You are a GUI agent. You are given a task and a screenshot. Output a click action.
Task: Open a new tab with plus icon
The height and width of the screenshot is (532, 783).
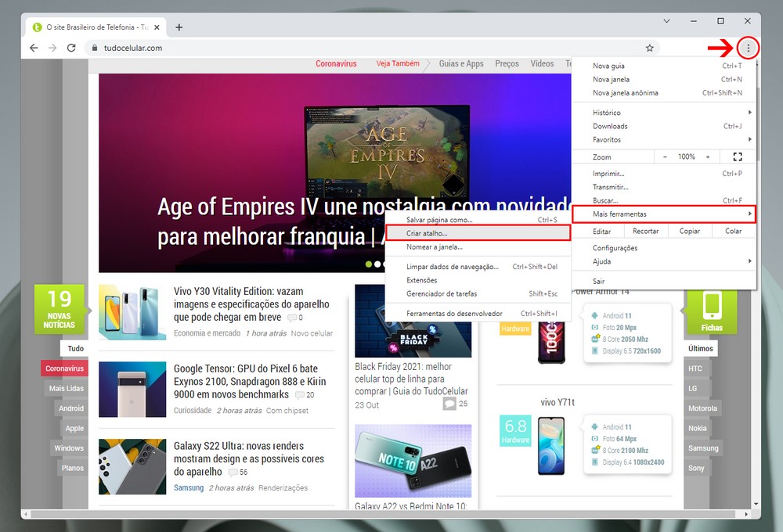[179, 27]
